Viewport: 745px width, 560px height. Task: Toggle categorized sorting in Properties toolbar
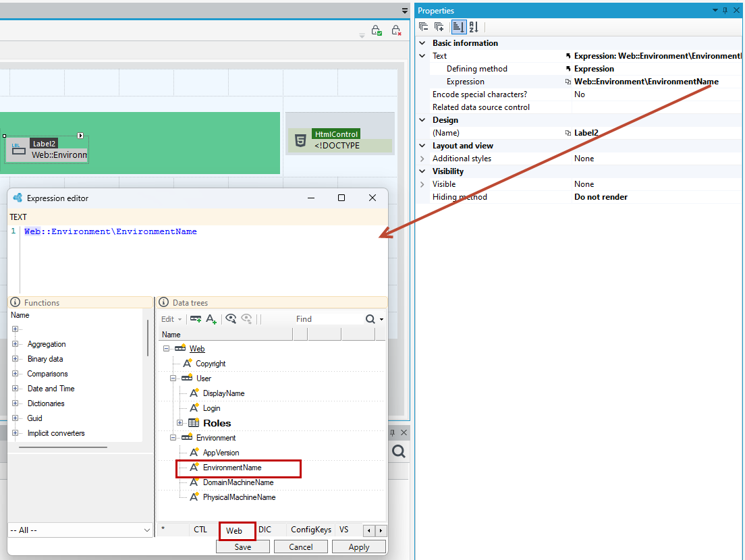[458, 27]
